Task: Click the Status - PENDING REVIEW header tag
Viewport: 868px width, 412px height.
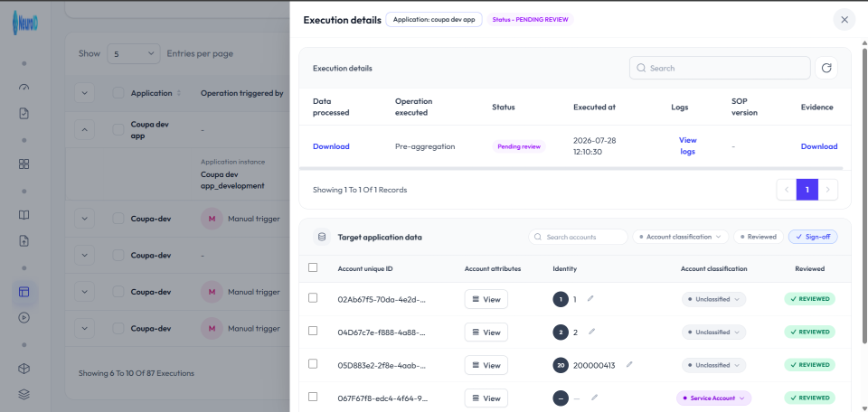Action: pyautogui.click(x=531, y=19)
